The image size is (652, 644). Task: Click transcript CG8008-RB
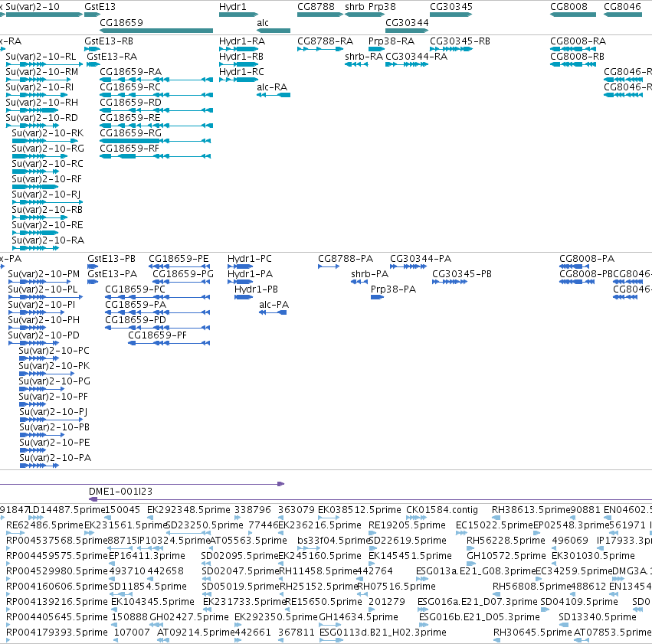tap(573, 64)
